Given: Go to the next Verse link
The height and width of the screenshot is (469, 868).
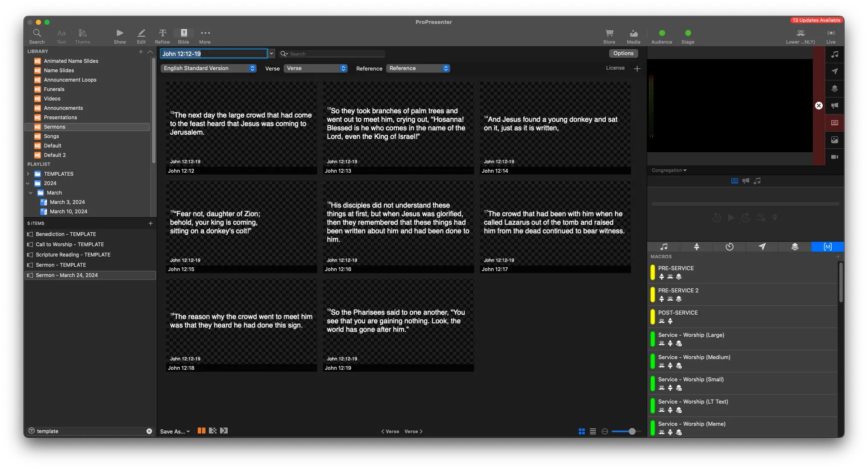Looking at the screenshot, I should [x=413, y=431].
